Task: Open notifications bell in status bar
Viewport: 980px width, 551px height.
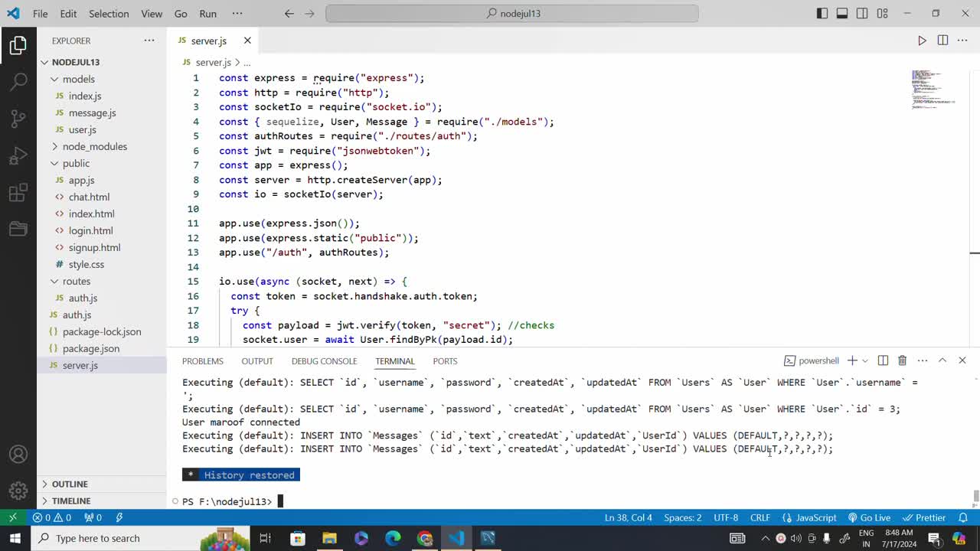Action: tap(963, 517)
